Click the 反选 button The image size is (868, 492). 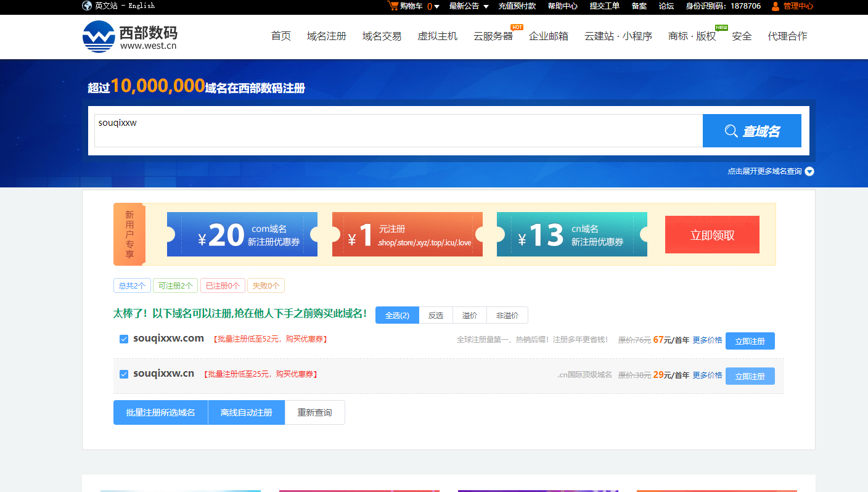(x=436, y=315)
